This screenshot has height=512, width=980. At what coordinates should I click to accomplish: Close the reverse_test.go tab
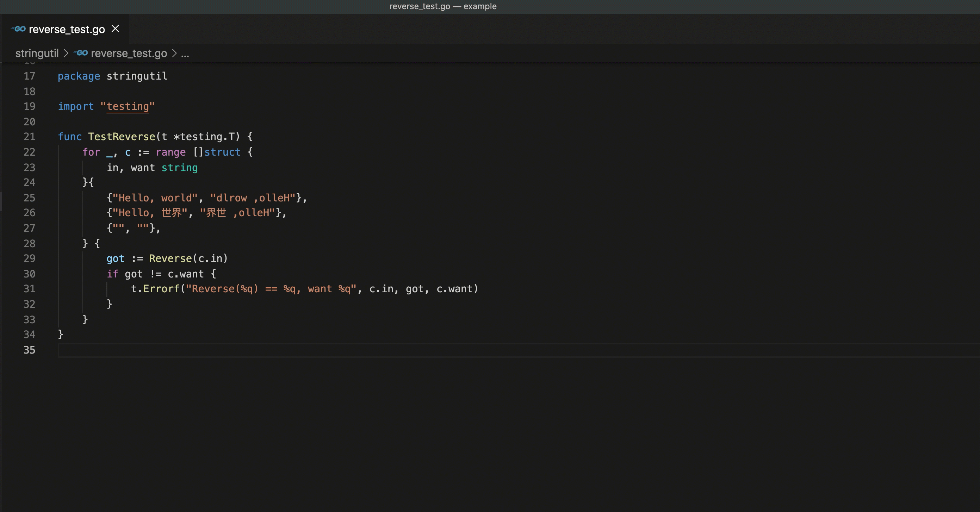pyautogui.click(x=115, y=29)
